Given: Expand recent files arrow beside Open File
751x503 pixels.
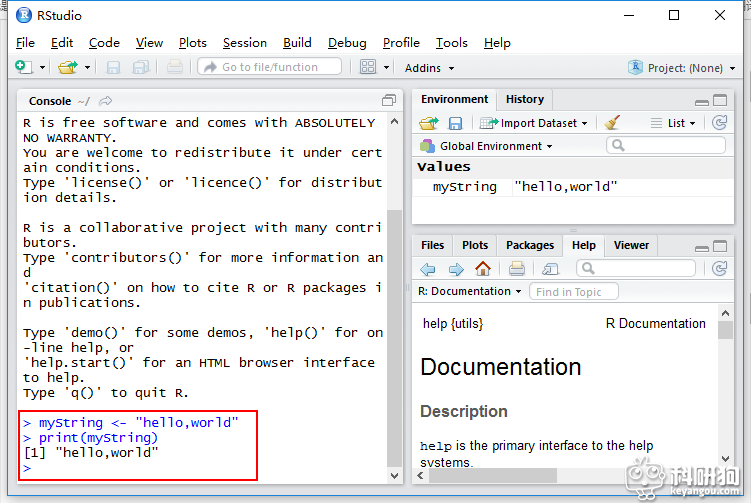Looking at the screenshot, I should point(87,68).
